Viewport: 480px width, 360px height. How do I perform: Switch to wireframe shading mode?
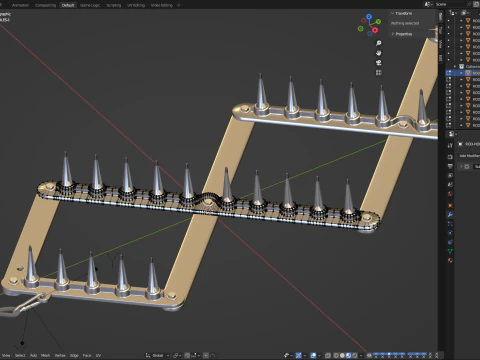[336, 355]
